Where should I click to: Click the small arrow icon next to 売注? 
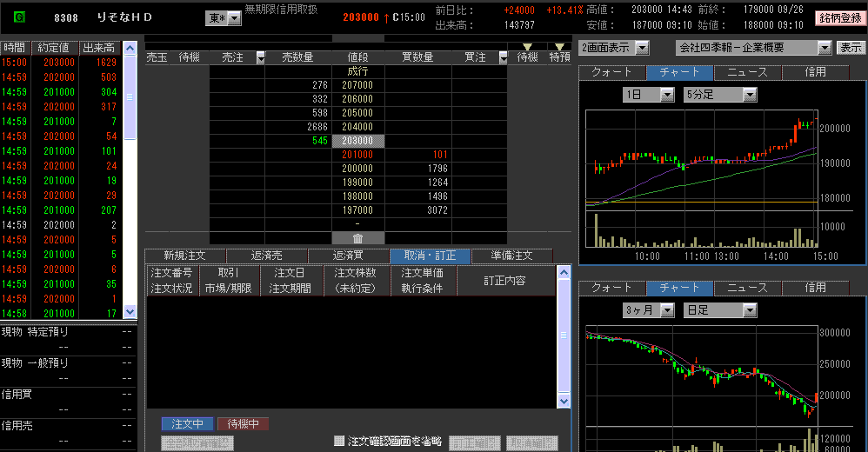click(x=261, y=57)
